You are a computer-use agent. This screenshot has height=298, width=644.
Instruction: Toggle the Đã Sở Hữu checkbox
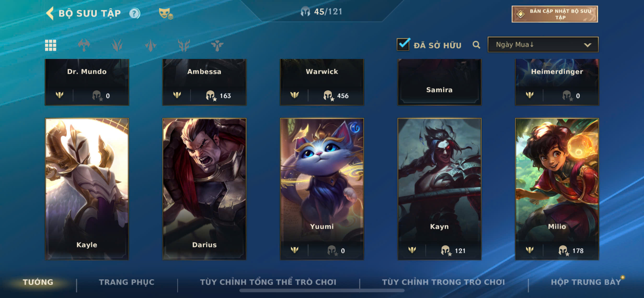tap(403, 44)
